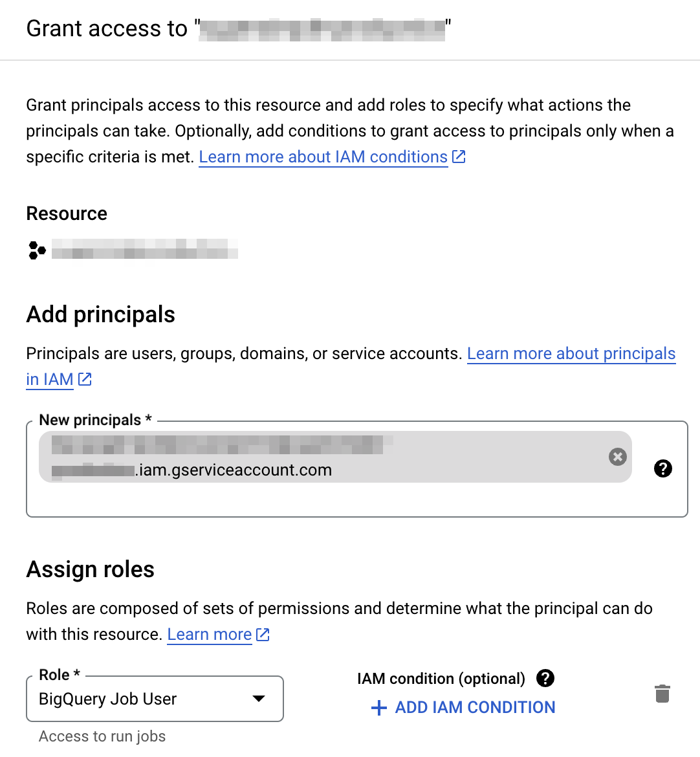Click the IAM condition help icon
Image resolution: width=700 pixels, height=757 pixels.
(x=545, y=678)
